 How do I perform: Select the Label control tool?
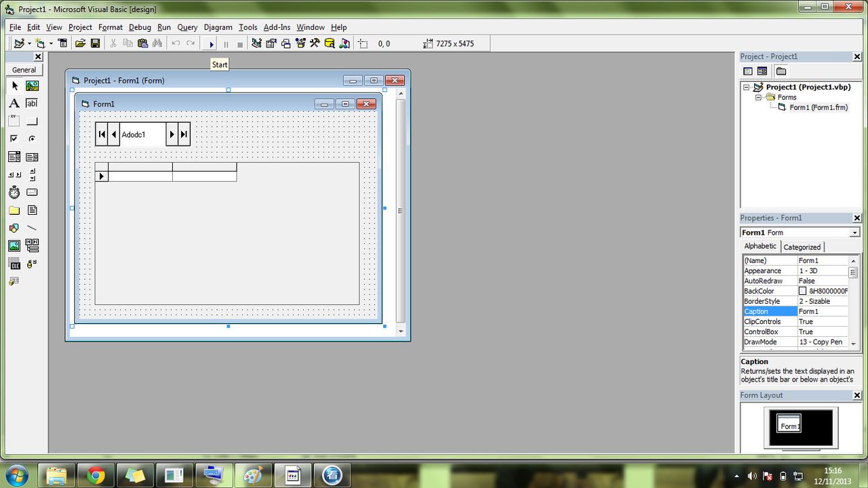[14, 104]
